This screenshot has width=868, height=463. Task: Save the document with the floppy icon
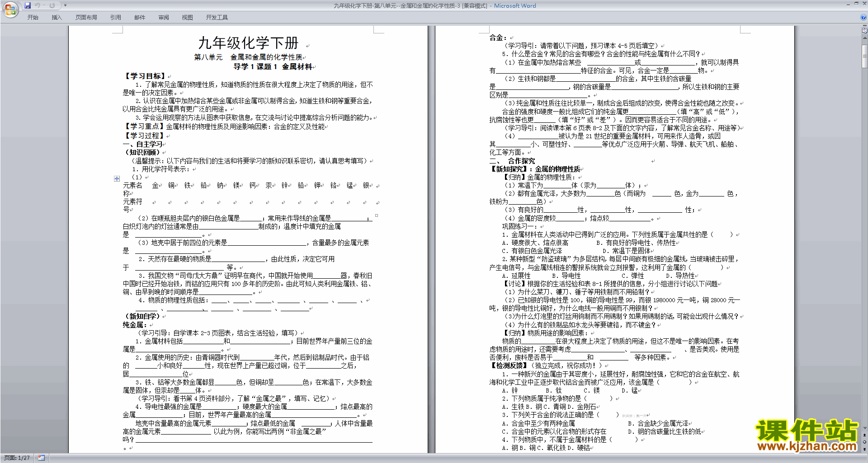[28, 5]
